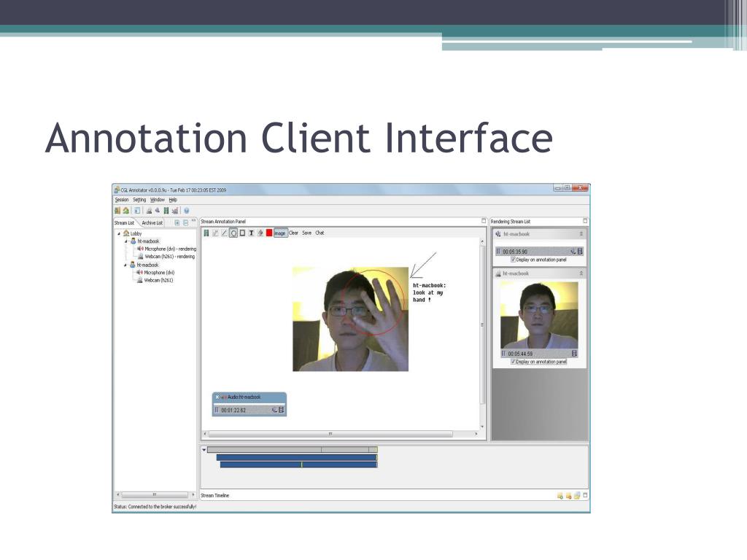Image resolution: width=747 pixels, height=560 pixels.
Task: Open the Window menu
Action: point(158,200)
